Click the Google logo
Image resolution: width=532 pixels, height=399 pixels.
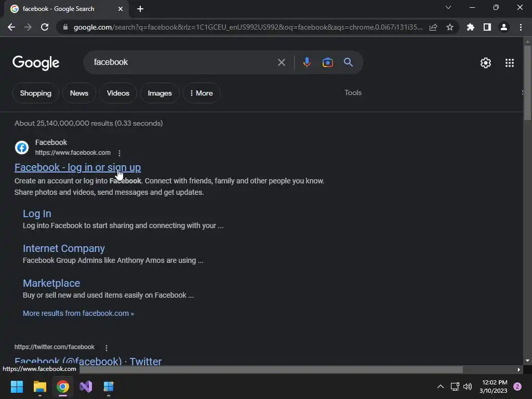tap(36, 63)
